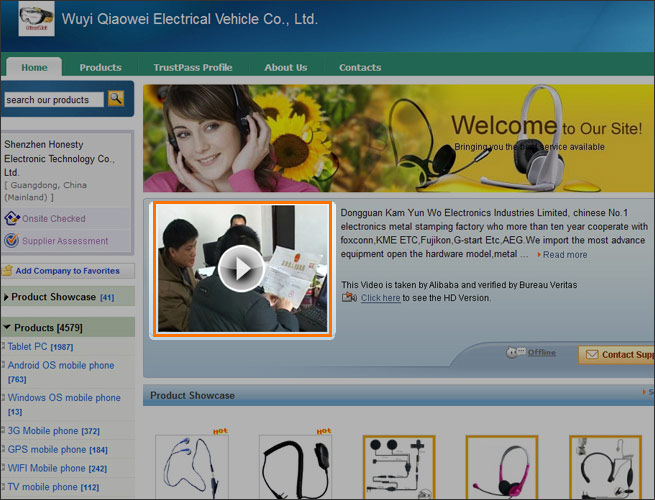Click the Onsite Checked badge icon

(12, 218)
